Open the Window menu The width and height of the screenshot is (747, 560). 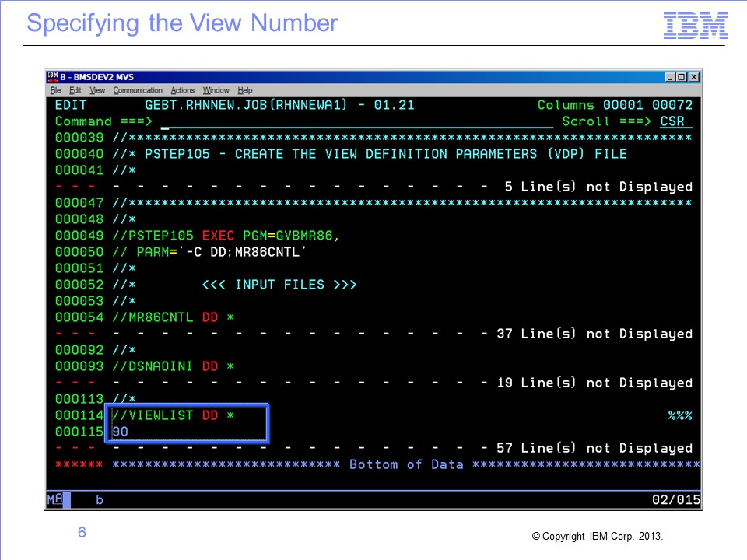pyautogui.click(x=216, y=90)
